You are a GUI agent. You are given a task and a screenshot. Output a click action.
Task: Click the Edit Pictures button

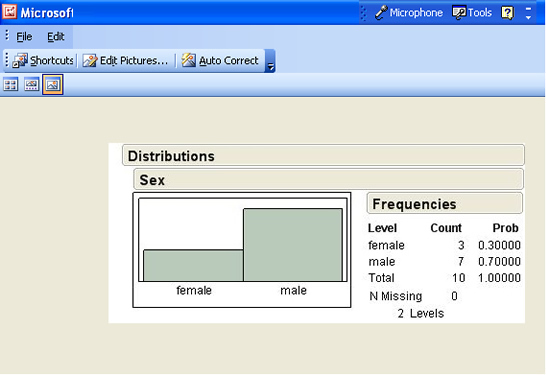click(125, 61)
